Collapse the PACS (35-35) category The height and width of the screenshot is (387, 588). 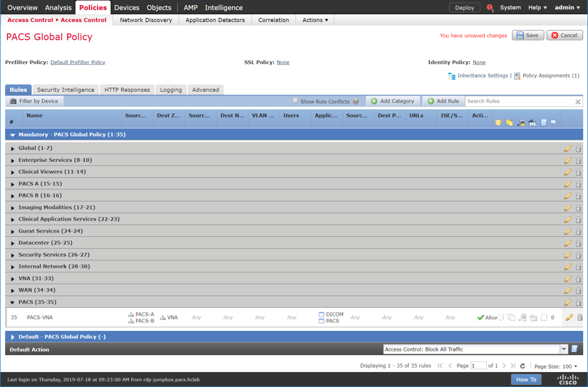pos(13,302)
